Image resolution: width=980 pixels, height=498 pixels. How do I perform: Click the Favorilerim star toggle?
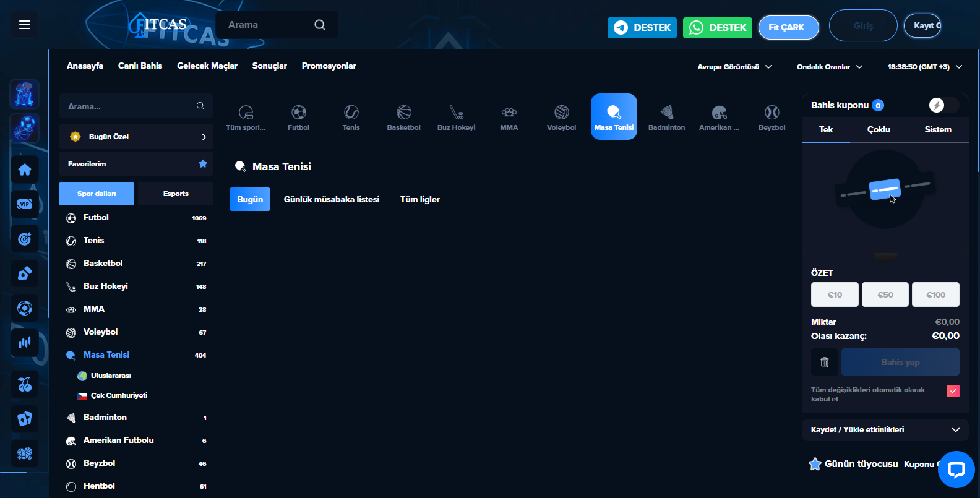pos(202,164)
